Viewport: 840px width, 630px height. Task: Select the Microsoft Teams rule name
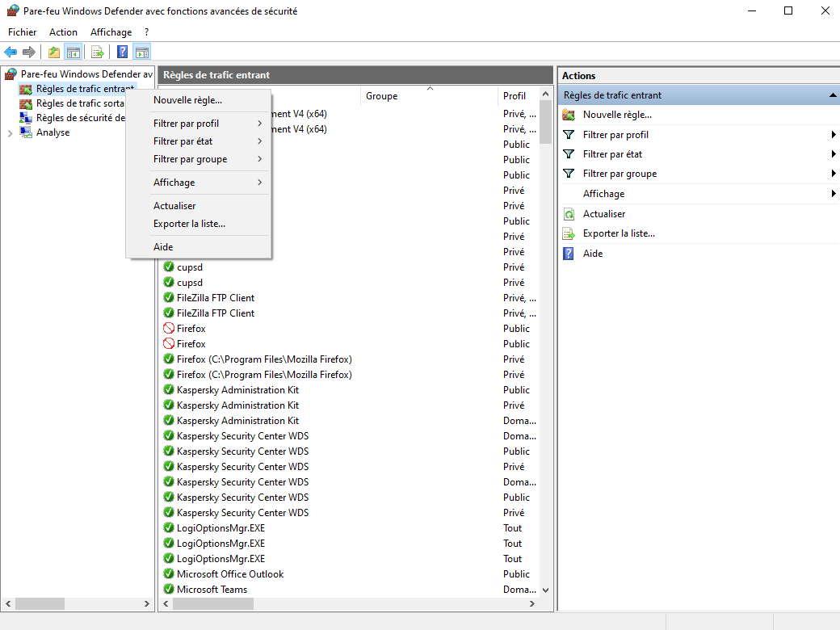coord(212,590)
